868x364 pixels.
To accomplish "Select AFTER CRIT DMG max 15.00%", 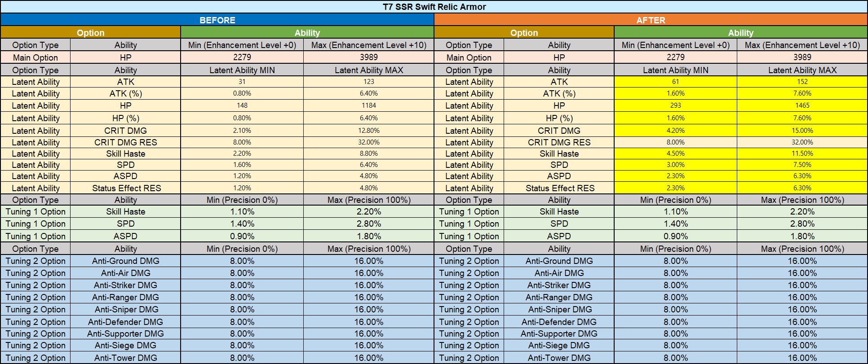I will [802, 131].
